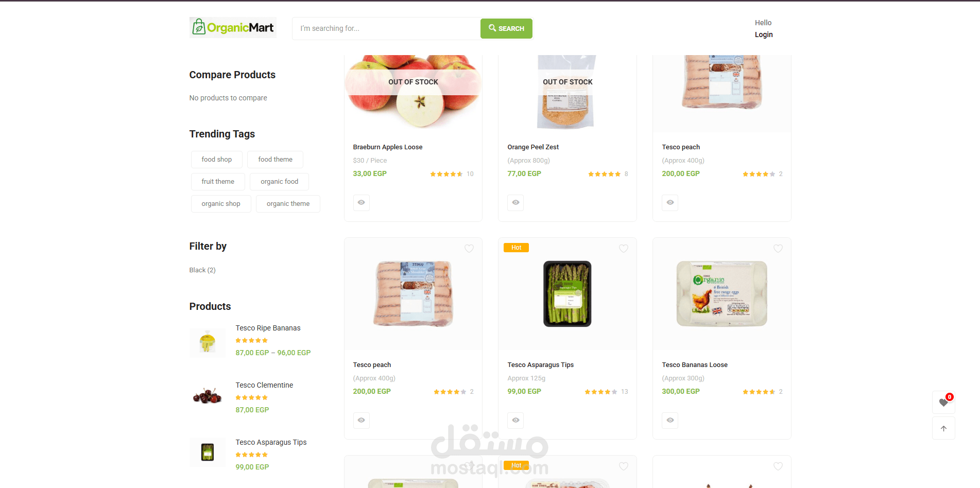This screenshot has width=980, height=488.
Task: Click the eye icon under Tesco Bananas Loose
Action: (x=670, y=420)
